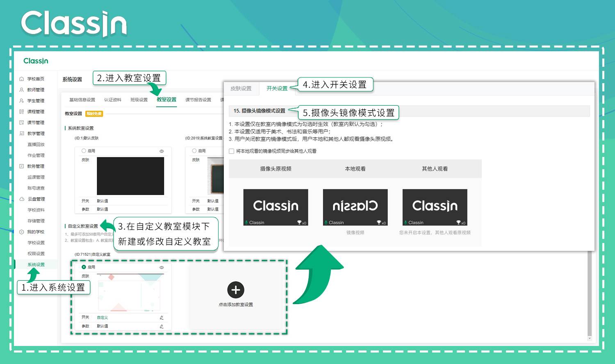Open 监课管理 submenu item
615x364 pixels.
[36, 177]
